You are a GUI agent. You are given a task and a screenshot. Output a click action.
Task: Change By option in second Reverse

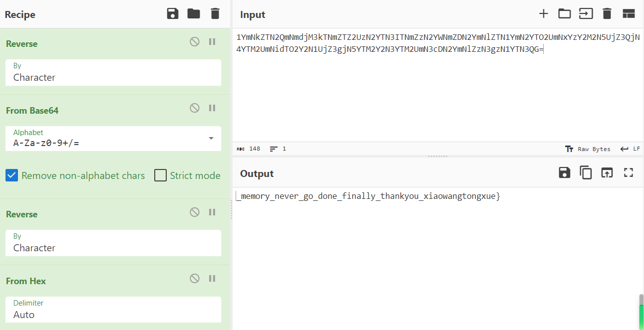pyautogui.click(x=113, y=243)
